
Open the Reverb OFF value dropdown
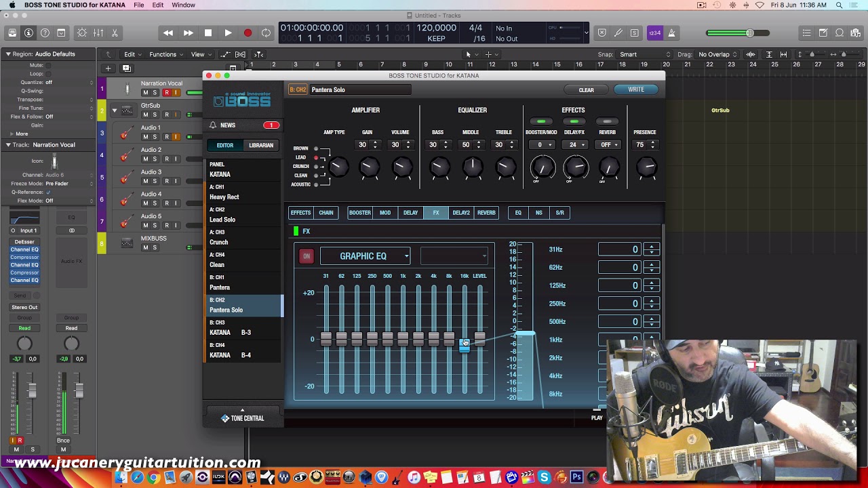point(608,144)
